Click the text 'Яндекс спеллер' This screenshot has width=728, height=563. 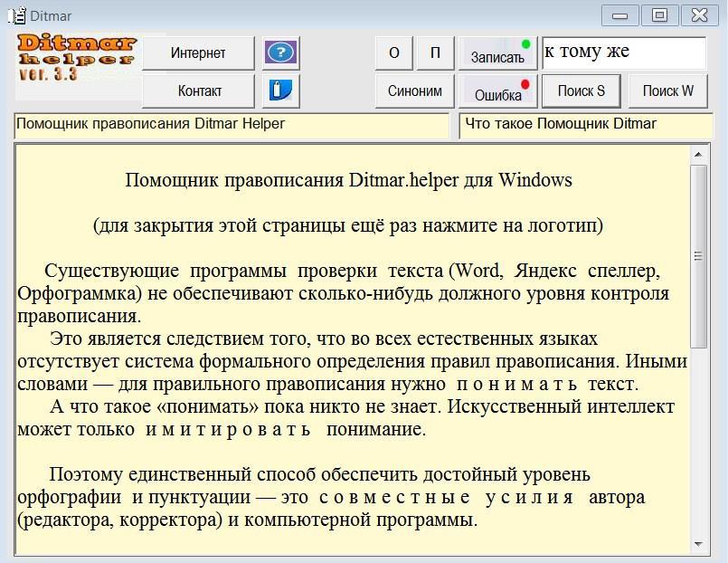point(587,271)
